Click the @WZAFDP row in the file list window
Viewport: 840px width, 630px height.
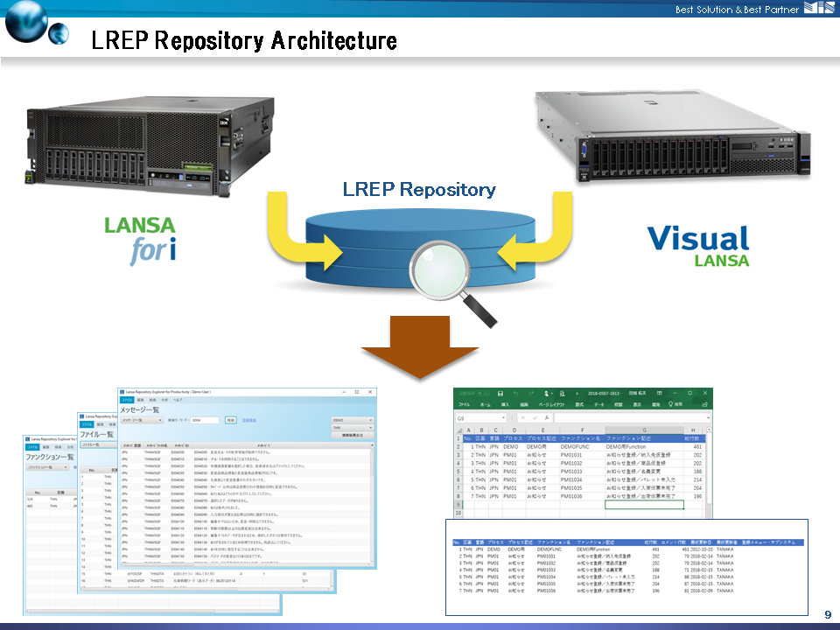(x=206, y=581)
